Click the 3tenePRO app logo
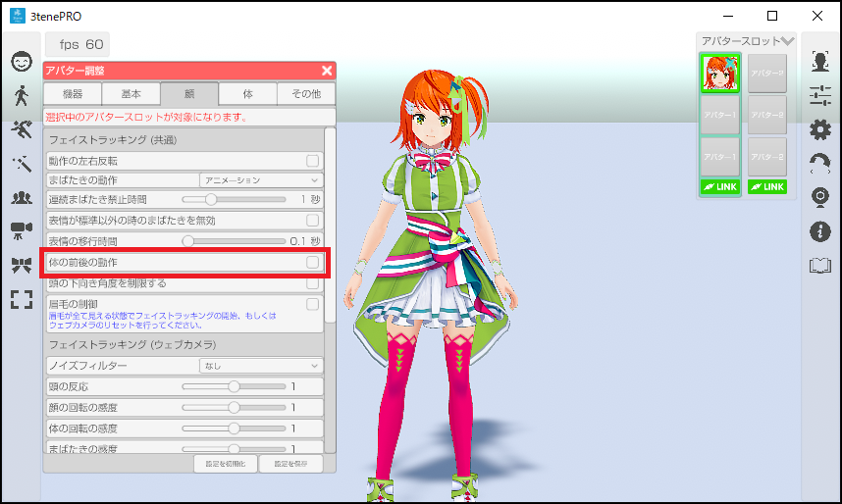The width and height of the screenshot is (842, 504). coord(18,16)
